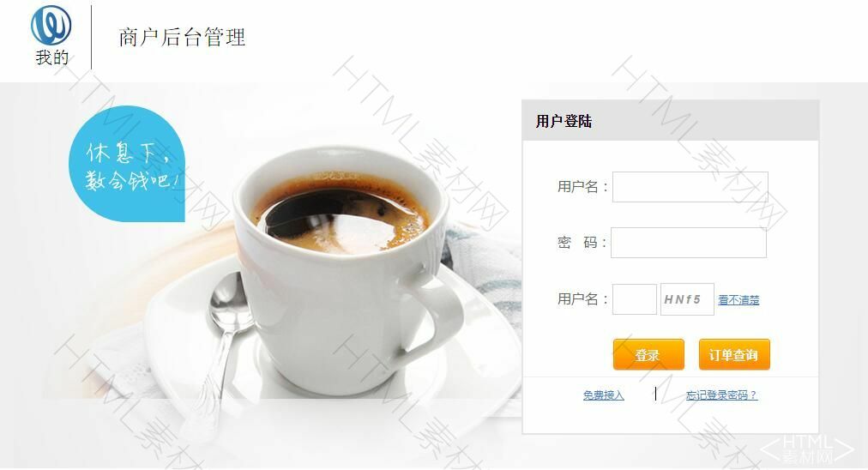Click the HNf5 captcha image
This screenshot has height=470, width=868.
pyautogui.click(x=687, y=299)
